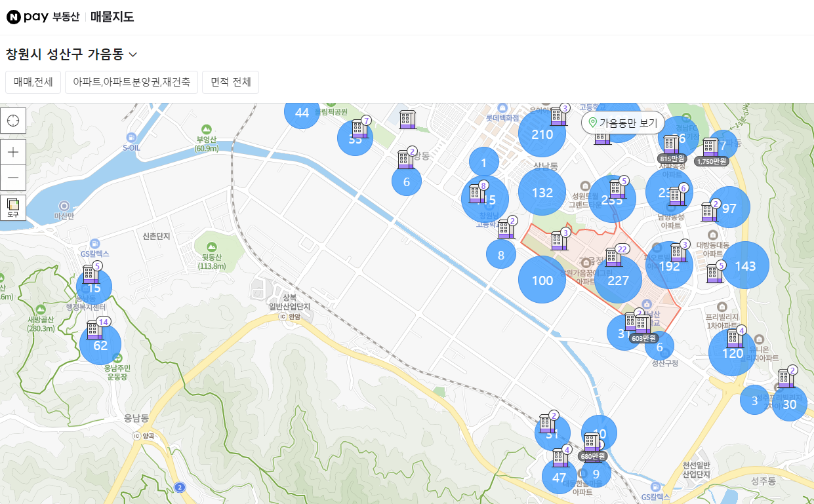
Task: Click the apartment marker priced 815만원
Action: (x=671, y=148)
